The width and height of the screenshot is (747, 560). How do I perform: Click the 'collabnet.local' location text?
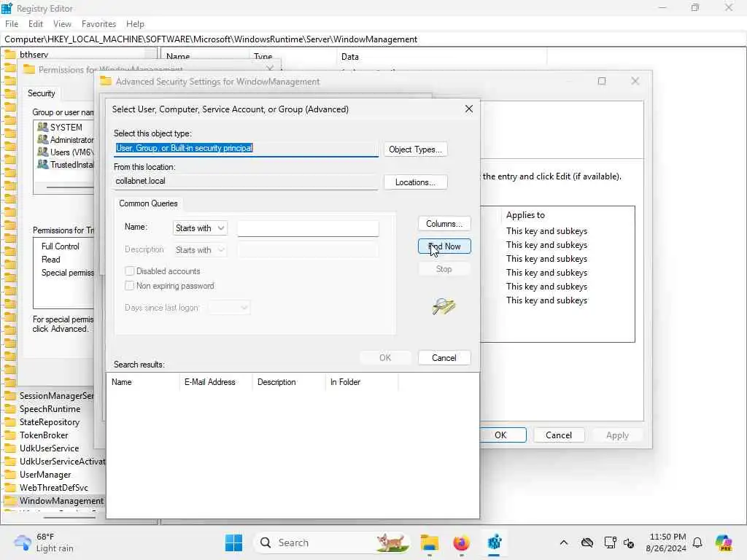(x=140, y=181)
